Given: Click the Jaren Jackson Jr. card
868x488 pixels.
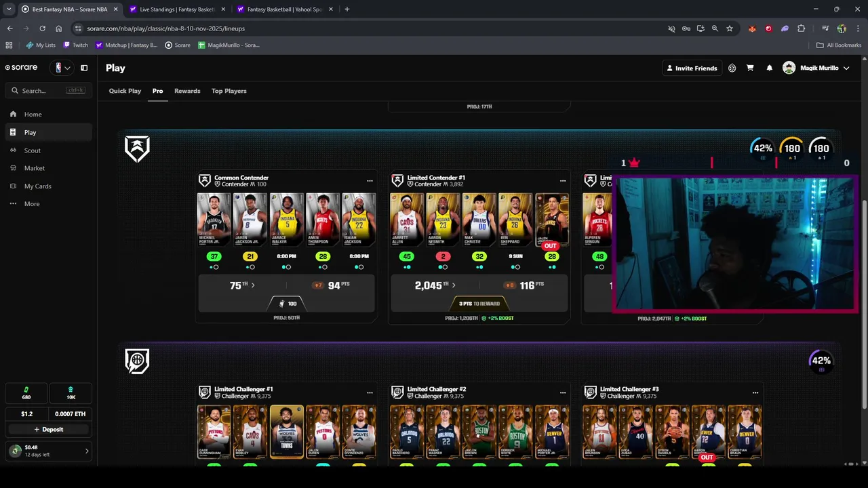Looking at the screenshot, I should [250, 219].
